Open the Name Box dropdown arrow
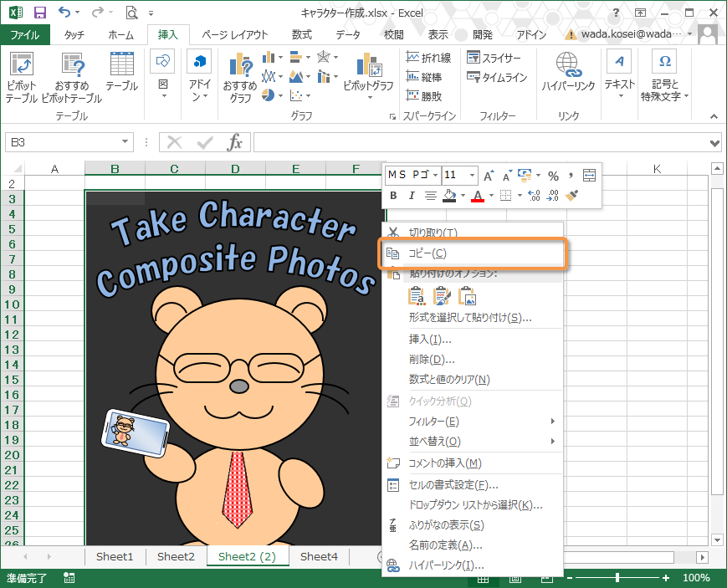Image resolution: width=727 pixels, height=588 pixels. [125, 142]
